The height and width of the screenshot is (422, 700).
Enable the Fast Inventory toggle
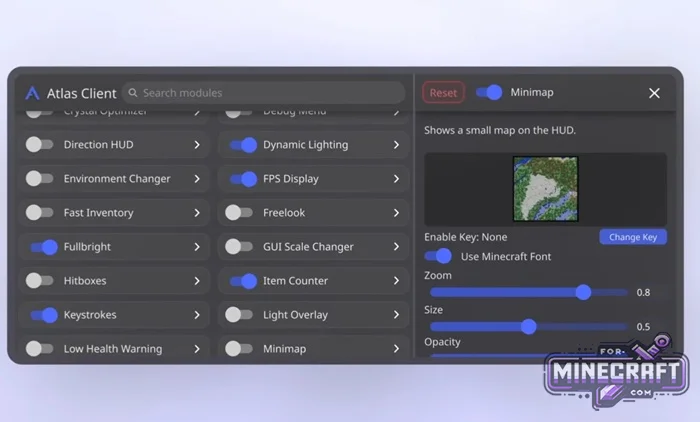(x=39, y=213)
